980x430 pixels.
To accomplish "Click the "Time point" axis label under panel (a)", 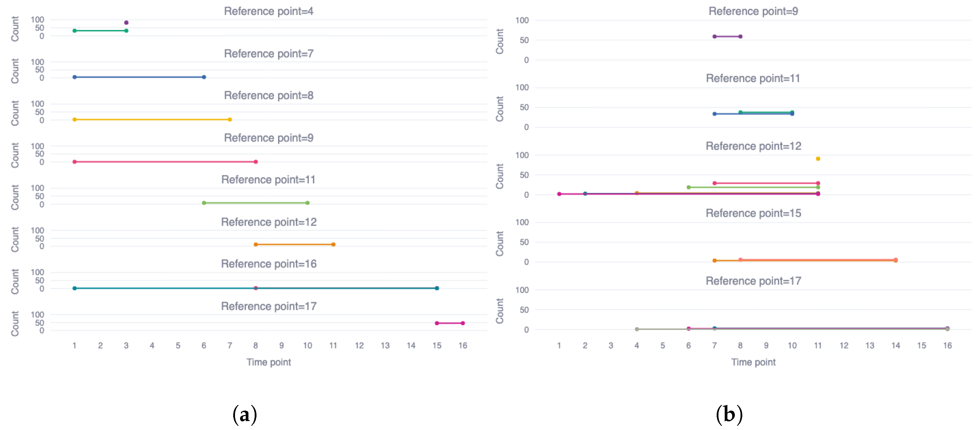I will click(269, 362).
